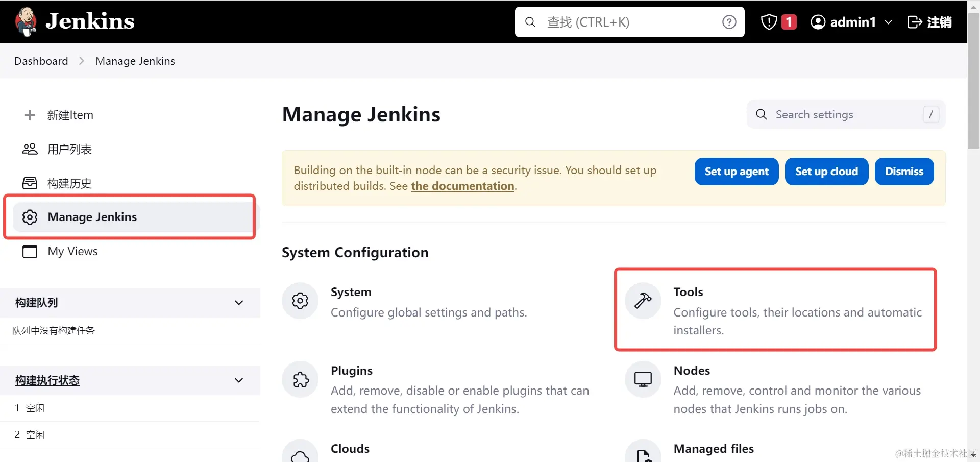This screenshot has width=980, height=462.
Task: Click the 新建Item plus icon
Action: [x=30, y=115]
